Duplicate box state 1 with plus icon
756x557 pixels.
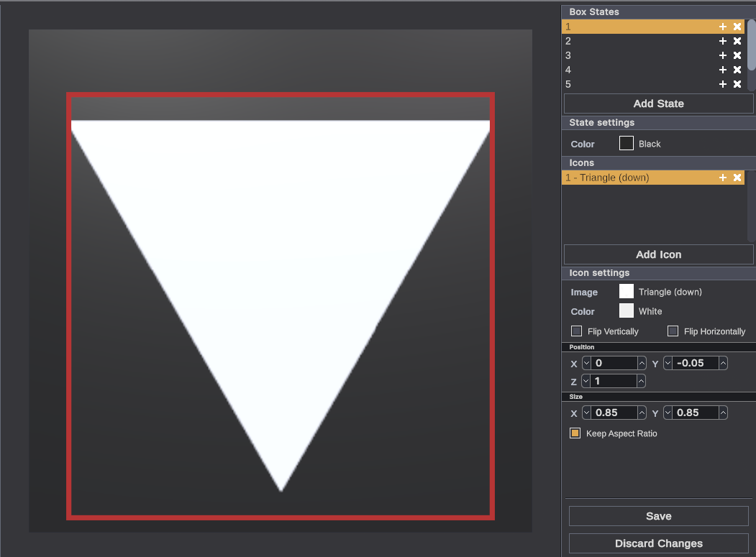point(723,27)
